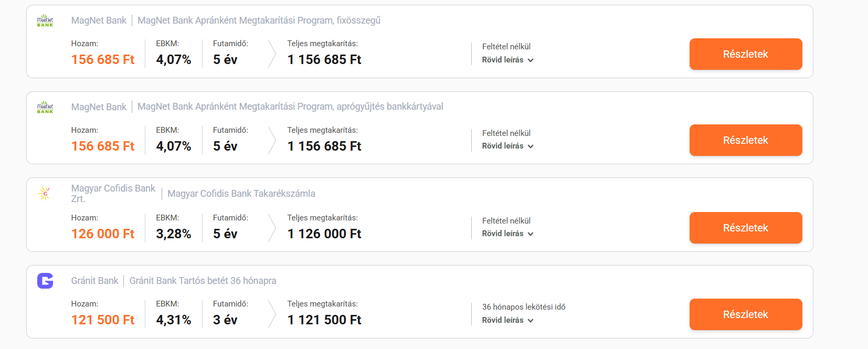The image size is (868, 349).
Task: Expand Rövid leírás for Cofidis Takarékszámla
Action: click(x=507, y=234)
